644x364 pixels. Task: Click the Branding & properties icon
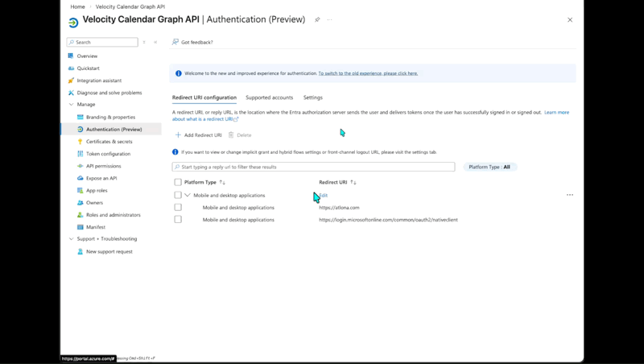(80, 117)
